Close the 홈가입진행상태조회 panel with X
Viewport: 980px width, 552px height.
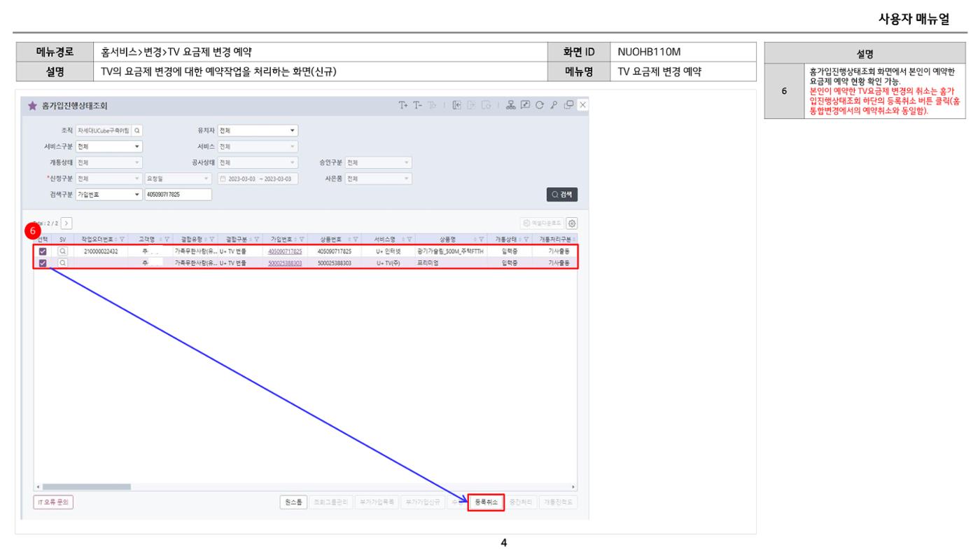(x=582, y=105)
